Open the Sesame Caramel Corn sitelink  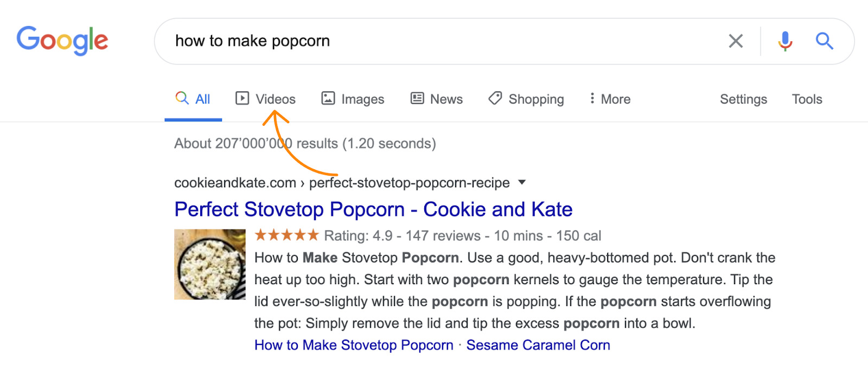538,345
